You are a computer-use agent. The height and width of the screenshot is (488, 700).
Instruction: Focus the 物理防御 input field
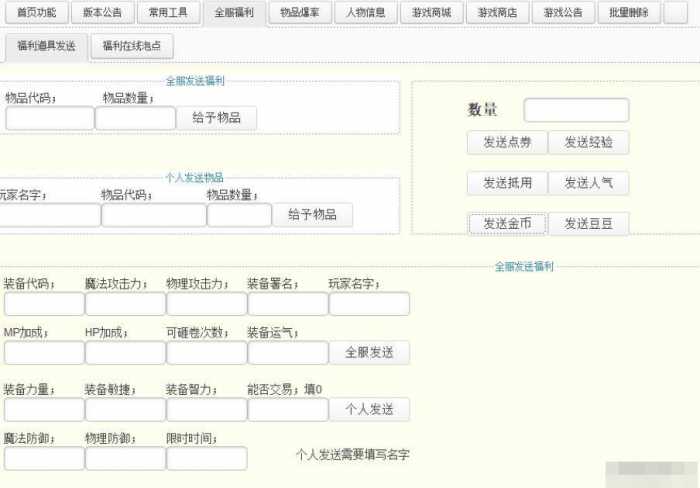point(125,459)
